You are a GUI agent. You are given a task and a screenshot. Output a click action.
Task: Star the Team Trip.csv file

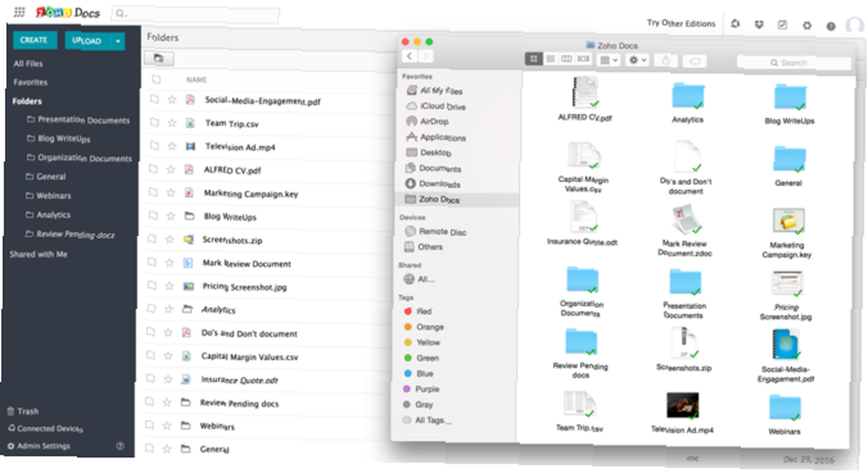(x=172, y=123)
